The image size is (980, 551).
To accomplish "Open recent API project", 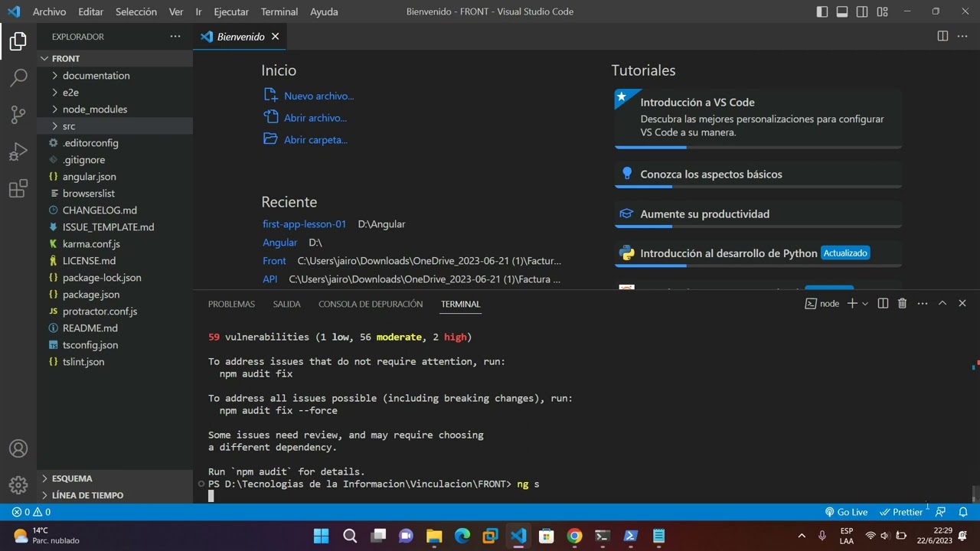I will (x=269, y=279).
